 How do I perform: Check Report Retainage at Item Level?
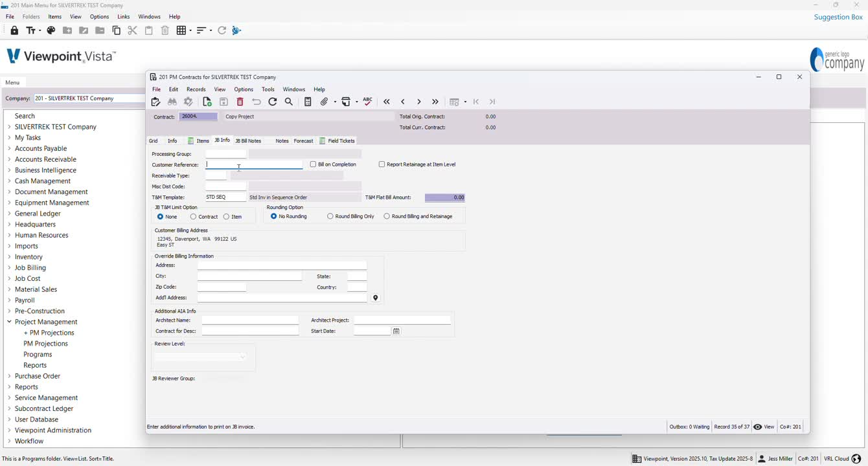coord(382,164)
